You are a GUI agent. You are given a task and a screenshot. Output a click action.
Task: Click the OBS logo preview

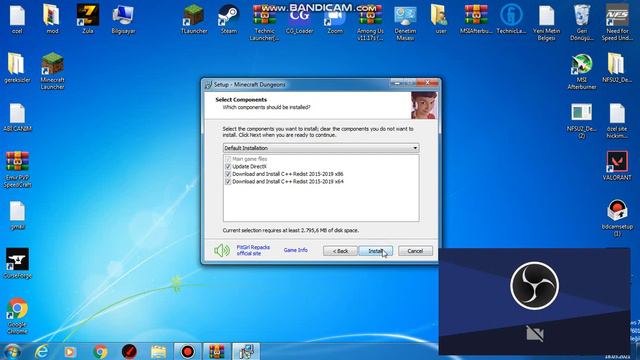[534, 286]
